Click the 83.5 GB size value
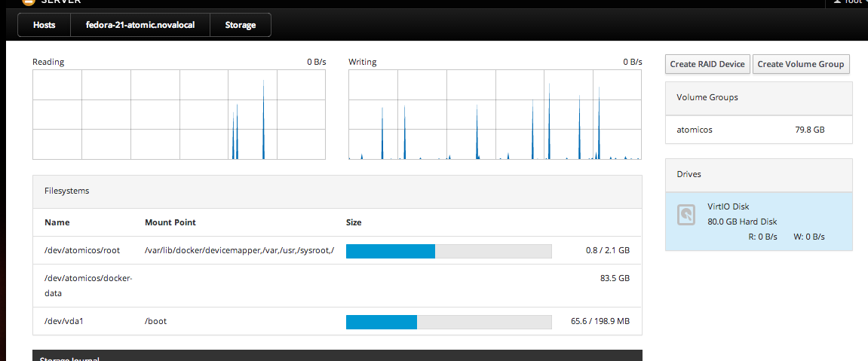This screenshot has width=868, height=361. [615, 278]
